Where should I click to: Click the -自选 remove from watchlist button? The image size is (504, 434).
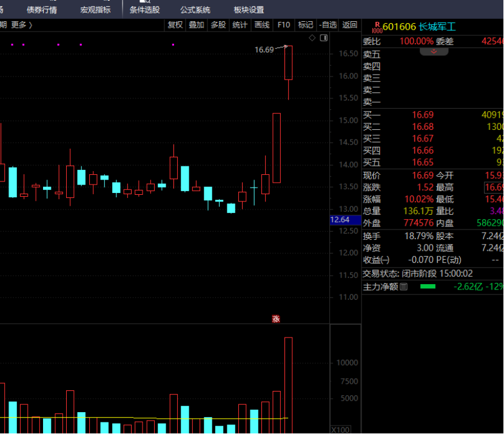click(x=328, y=25)
